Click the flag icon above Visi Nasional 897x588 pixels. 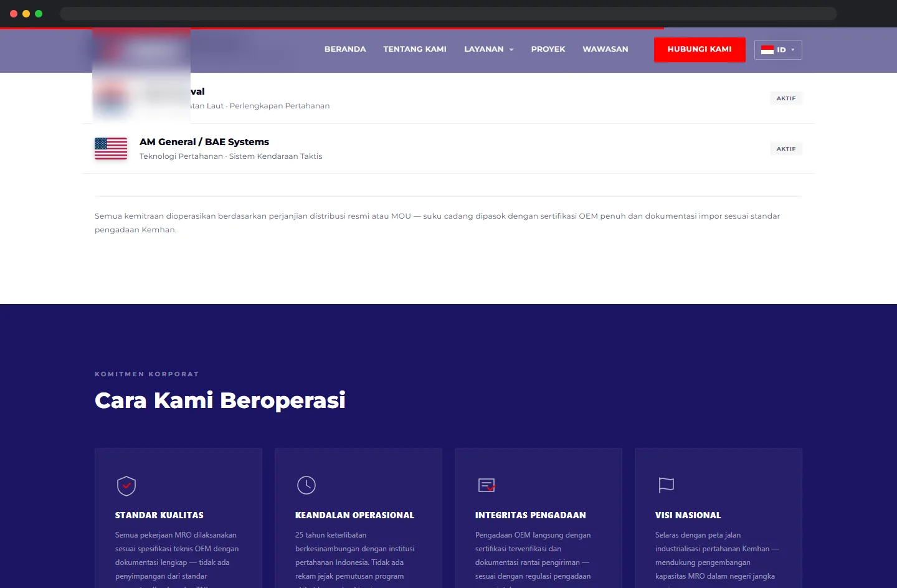(x=667, y=485)
